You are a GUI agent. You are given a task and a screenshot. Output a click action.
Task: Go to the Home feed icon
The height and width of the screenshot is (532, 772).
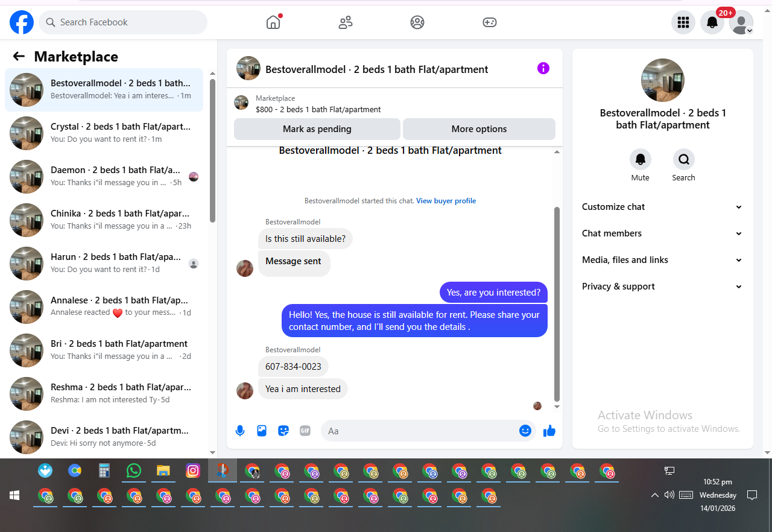[x=273, y=22]
